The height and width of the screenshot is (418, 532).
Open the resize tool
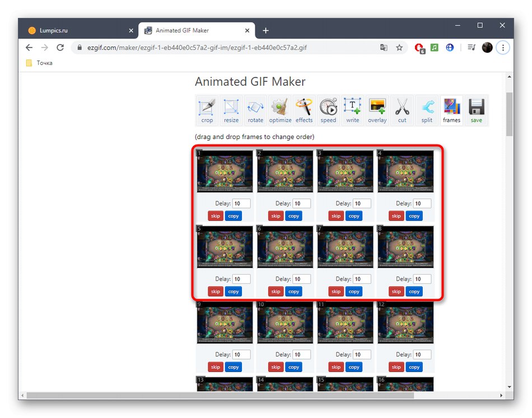click(231, 110)
